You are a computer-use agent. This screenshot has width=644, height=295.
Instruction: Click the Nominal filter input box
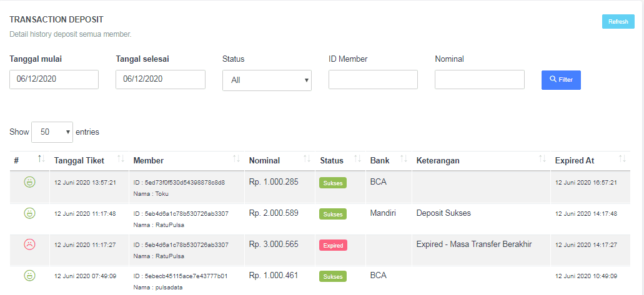tap(479, 79)
